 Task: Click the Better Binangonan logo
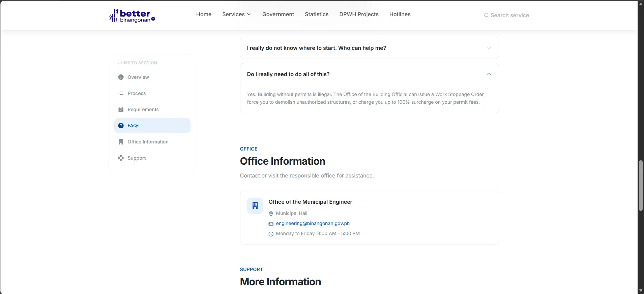[132, 15]
